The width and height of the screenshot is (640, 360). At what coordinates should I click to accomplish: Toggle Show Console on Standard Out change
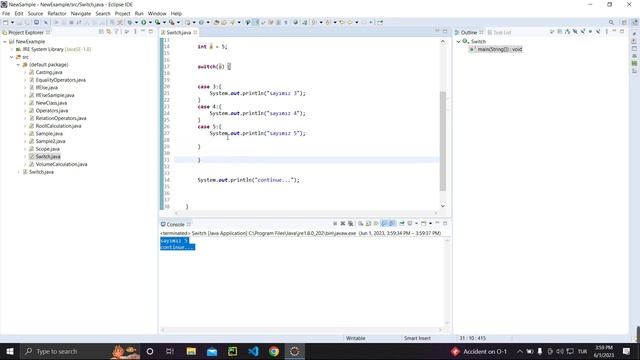point(384,223)
